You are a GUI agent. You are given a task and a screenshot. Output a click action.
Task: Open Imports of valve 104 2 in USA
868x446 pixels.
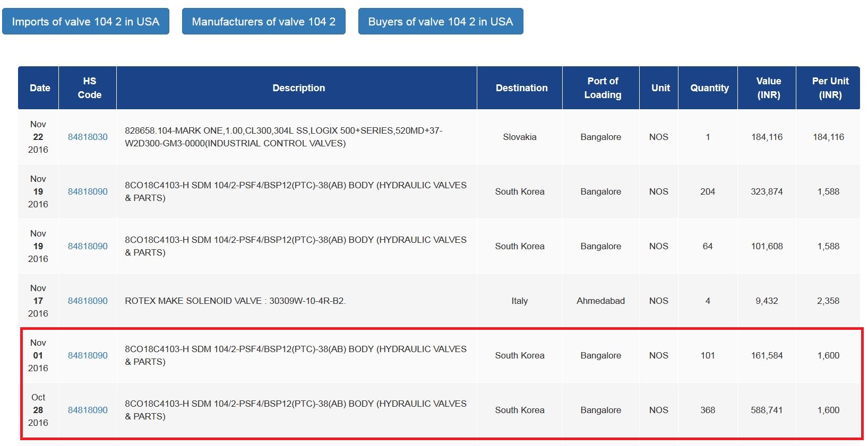[85, 21]
